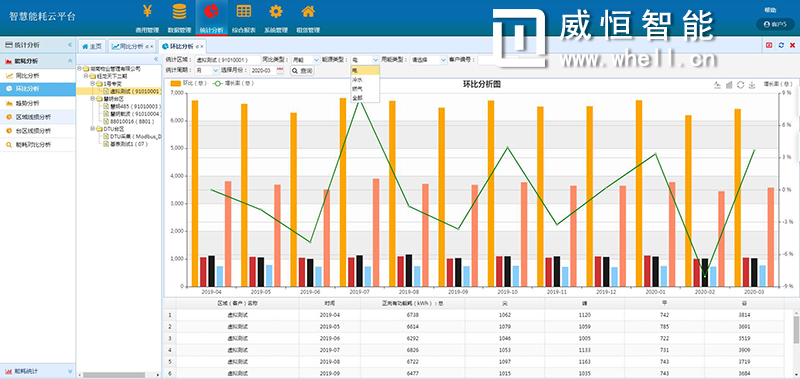The height and width of the screenshot is (379, 800).
Task: Click the blue refresh icon in tab bar
Action: click(781, 45)
